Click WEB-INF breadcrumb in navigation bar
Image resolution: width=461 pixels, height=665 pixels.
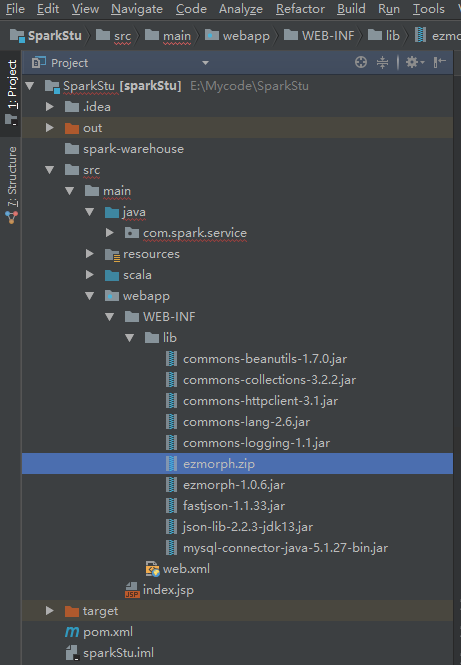click(x=319, y=36)
